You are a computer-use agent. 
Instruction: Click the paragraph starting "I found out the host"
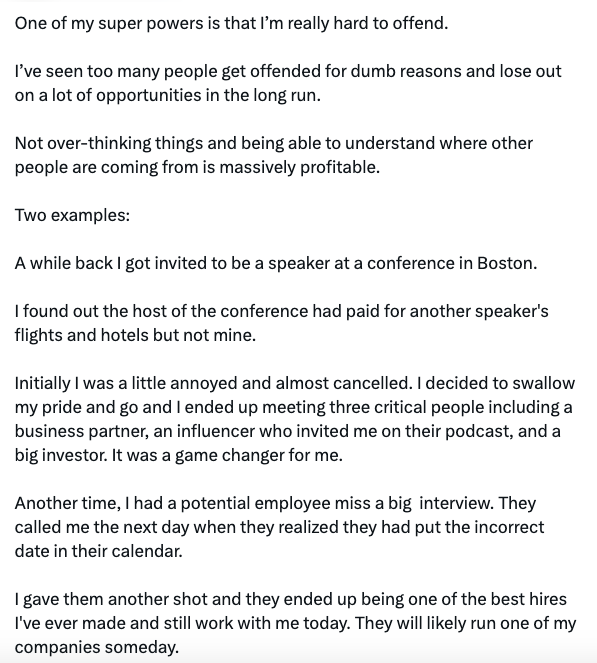(x=282, y=323)
